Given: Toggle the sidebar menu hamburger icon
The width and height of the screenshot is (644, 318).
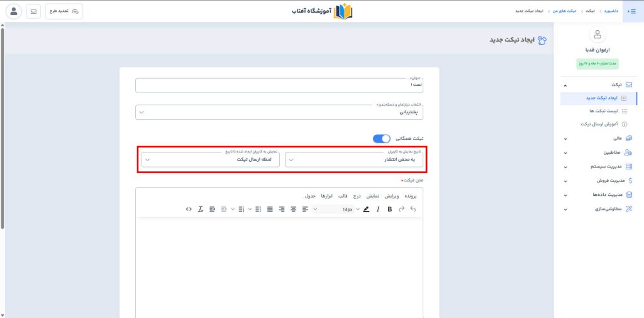Looking at the screenshot, I should [x=632, y=11].
